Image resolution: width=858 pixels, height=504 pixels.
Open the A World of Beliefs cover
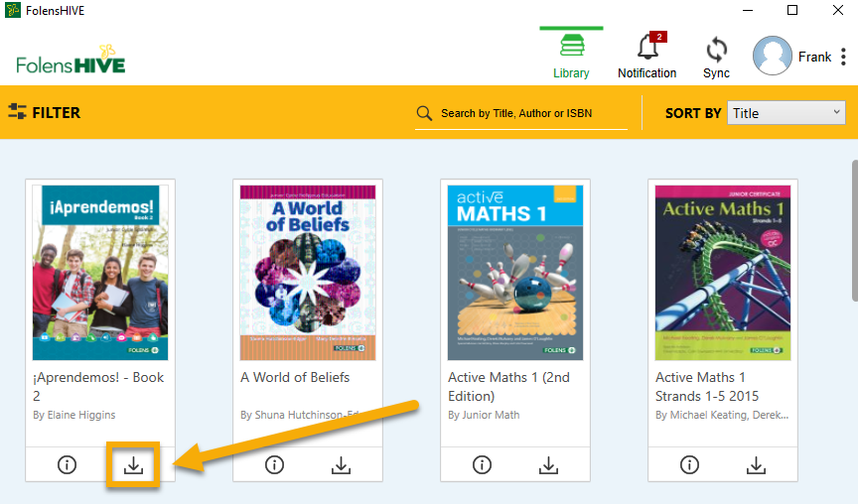[308, 272]
